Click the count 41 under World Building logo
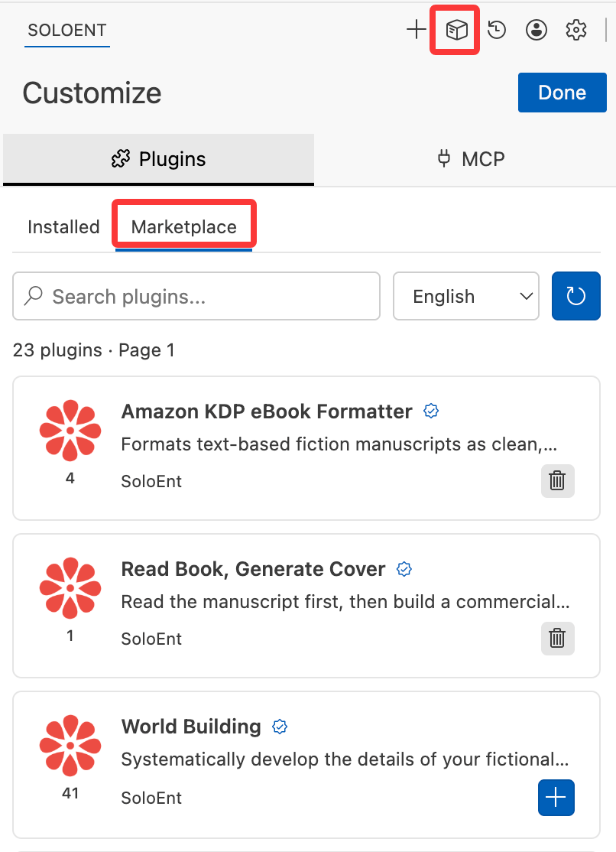 70,793
